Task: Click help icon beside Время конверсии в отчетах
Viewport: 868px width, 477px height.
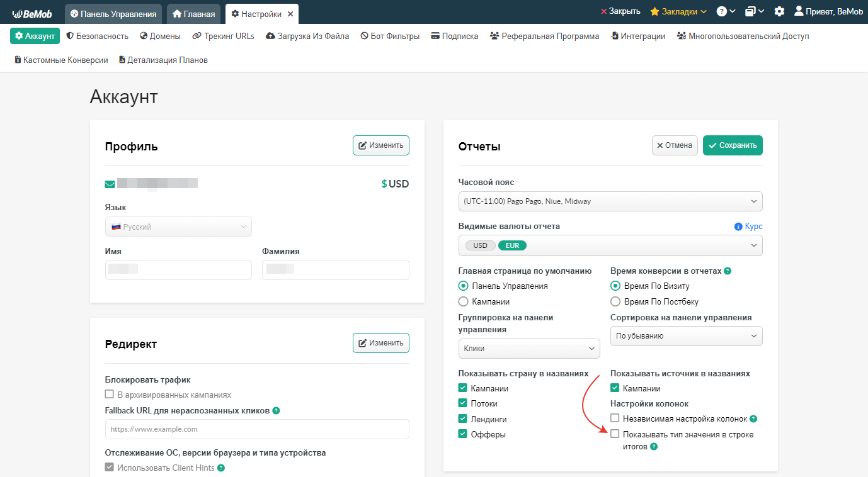Action: pos(728,271)
